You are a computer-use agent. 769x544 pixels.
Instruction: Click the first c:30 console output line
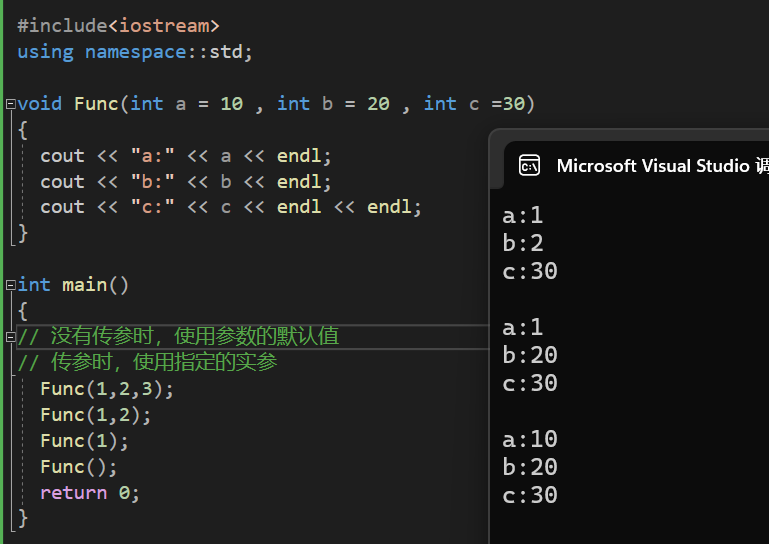530,271
